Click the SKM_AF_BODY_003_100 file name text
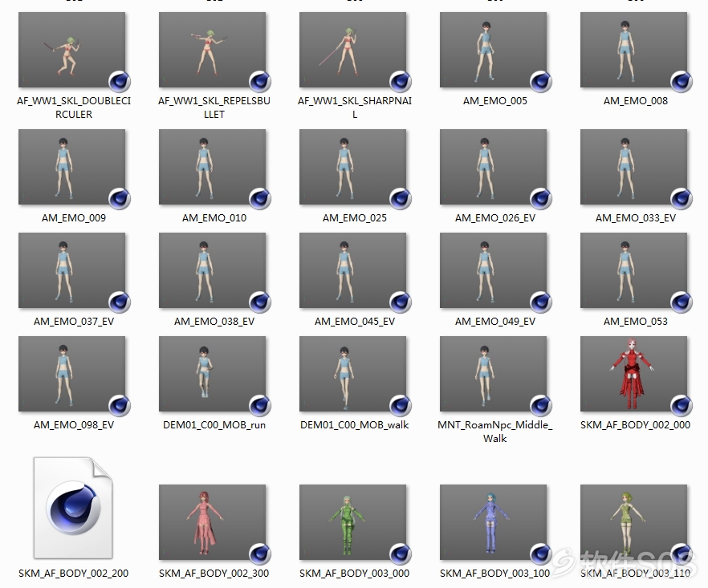 click(x=494, y=573)
